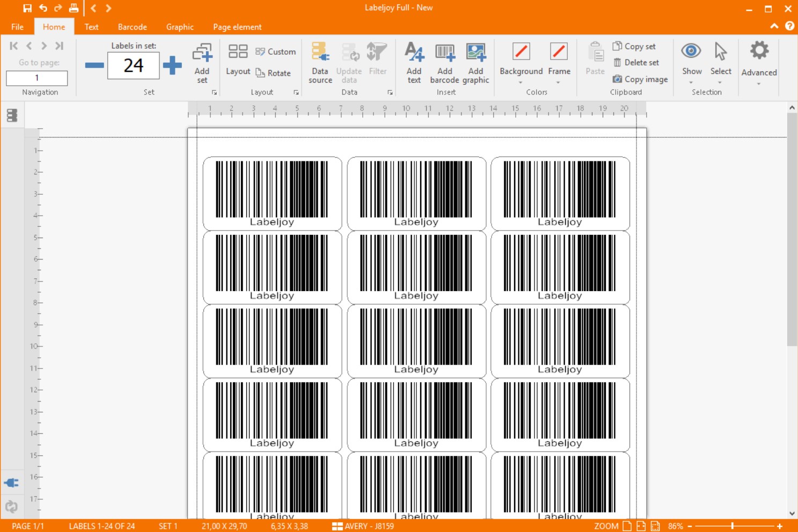Collapse the ribbon with up chevron
The width and height of the screenshot is (798, 532).
point(774,26)
